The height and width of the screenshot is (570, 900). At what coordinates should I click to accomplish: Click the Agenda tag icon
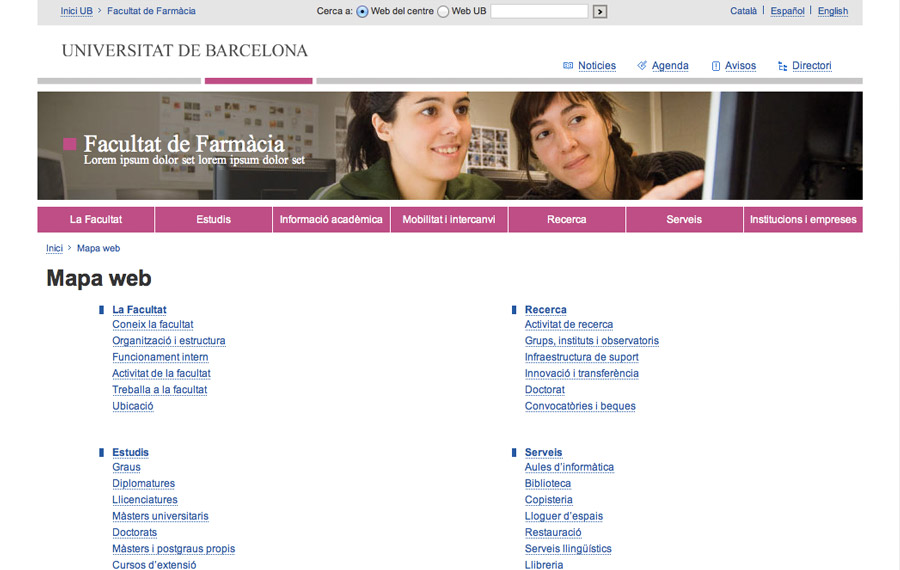pyautogui.click(x=642, y=65)
